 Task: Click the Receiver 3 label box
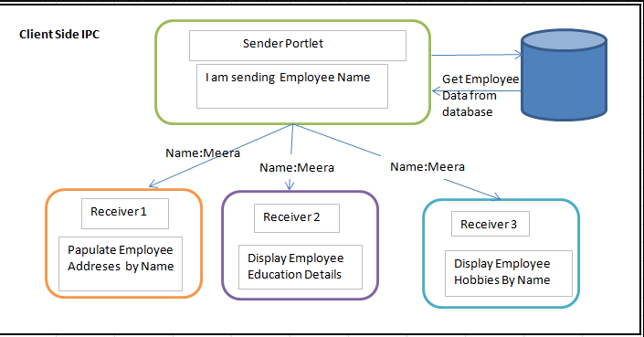point(491,224)
